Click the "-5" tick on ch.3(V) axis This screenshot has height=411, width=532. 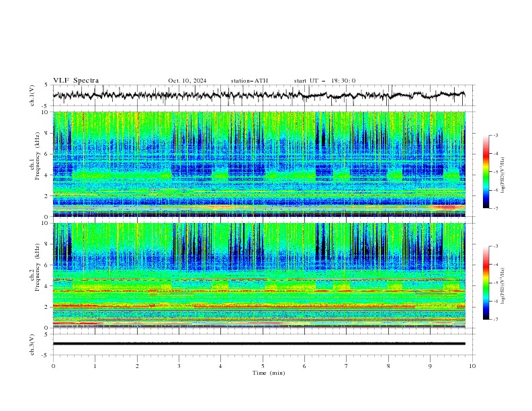46,355
